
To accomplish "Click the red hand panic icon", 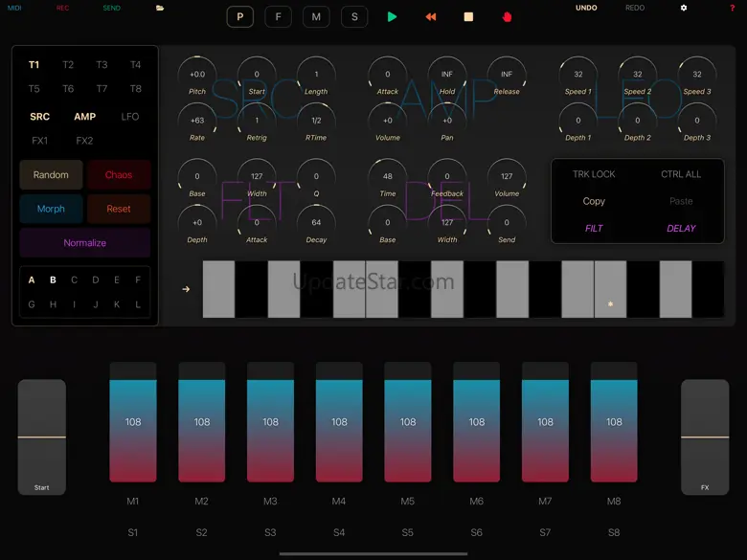I will [x=507, y=17].
